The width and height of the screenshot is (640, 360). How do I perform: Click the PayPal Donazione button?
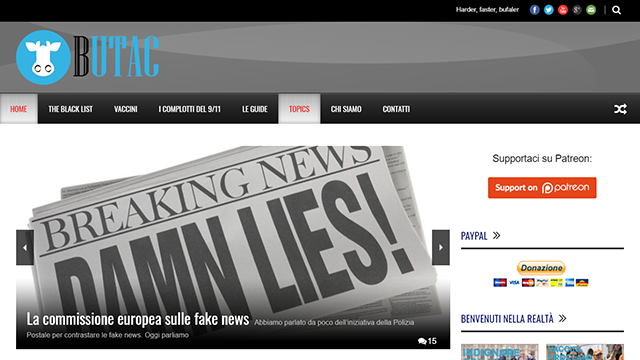pos(541,268)
